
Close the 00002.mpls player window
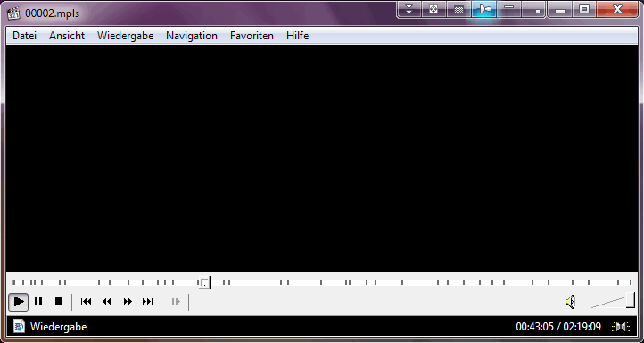pos(617,10)
